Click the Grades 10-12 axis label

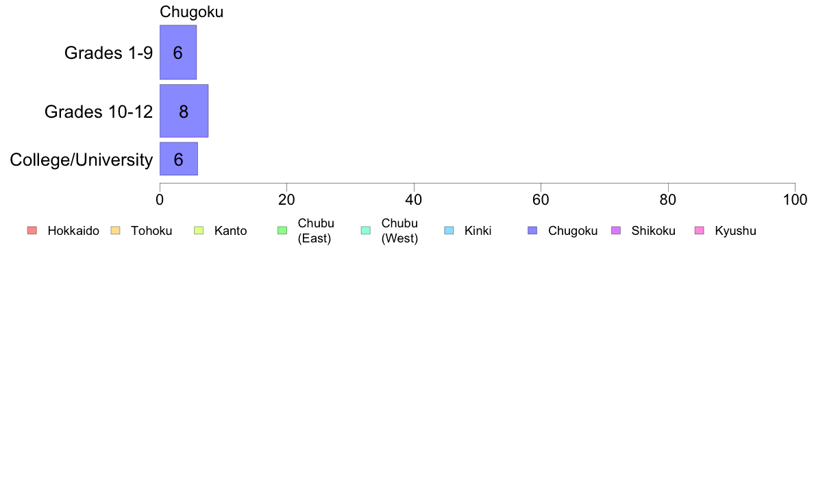coord(99,112)
